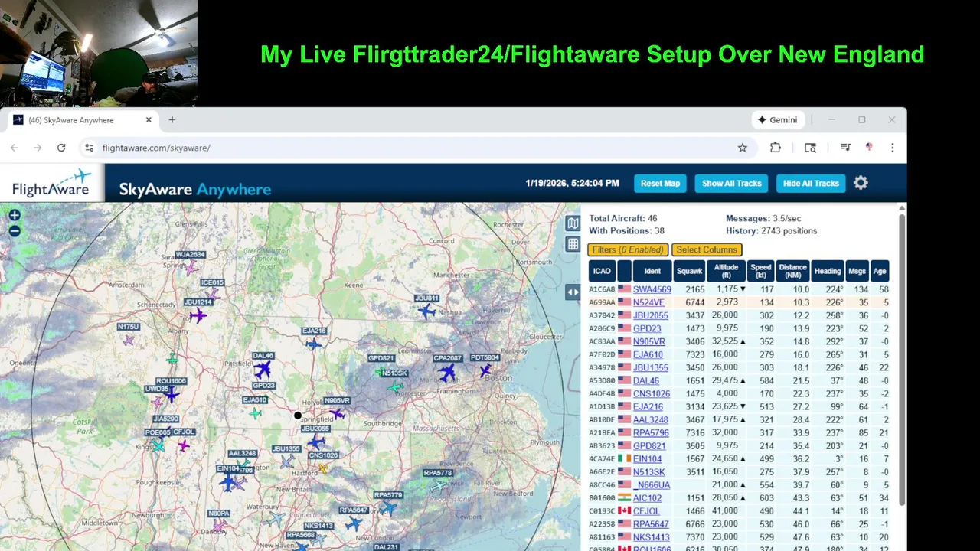Select the CNS1026 yellow aircraft icon
This screenshot has width=980, height=551.
[x=323, y=468]
